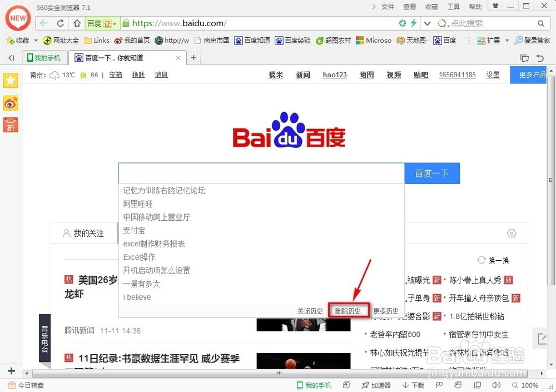Click 删除历史 link
This screenshot has width=556, height=392.
pos(348,311)
